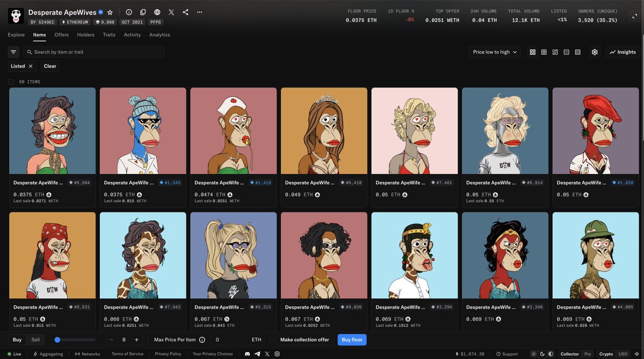Remove the Listed filter chip
The height and width of the screenshot is (359, 644).
(x=31, y=66)
